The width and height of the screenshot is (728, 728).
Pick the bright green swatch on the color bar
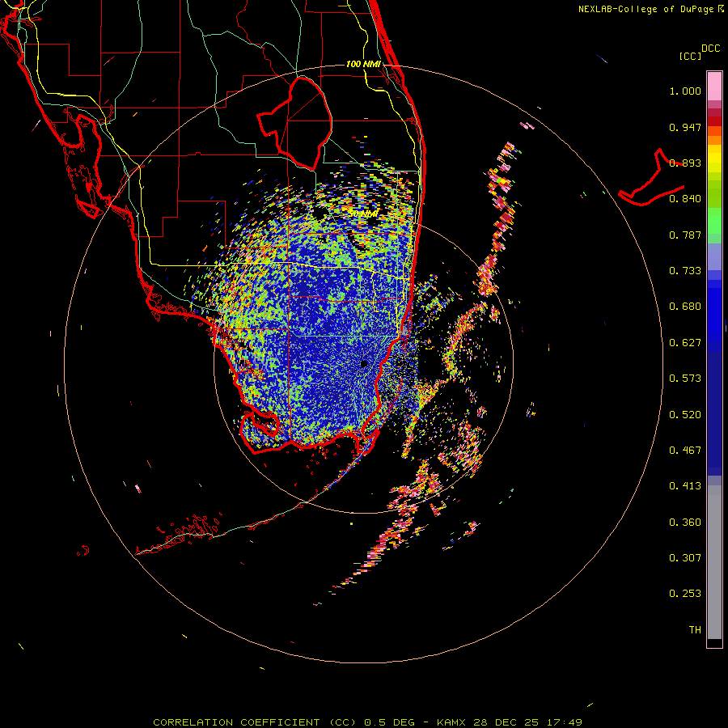pos(714,221)
